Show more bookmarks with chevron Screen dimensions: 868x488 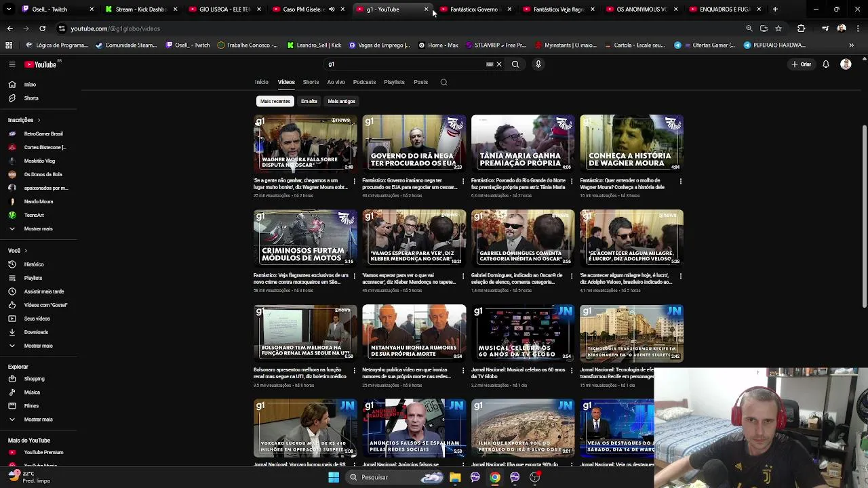coord(851,45)
